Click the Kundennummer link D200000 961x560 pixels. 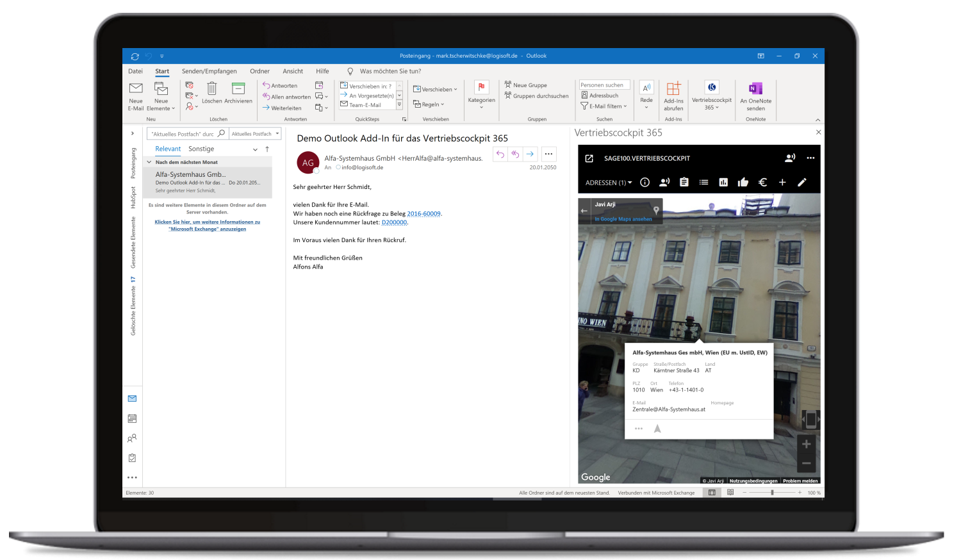394,222
